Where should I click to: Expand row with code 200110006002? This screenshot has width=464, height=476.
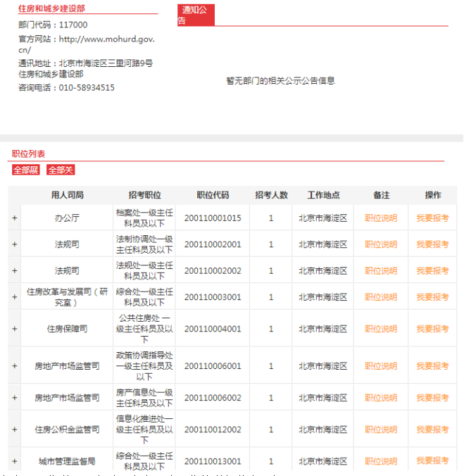point(15,398)
